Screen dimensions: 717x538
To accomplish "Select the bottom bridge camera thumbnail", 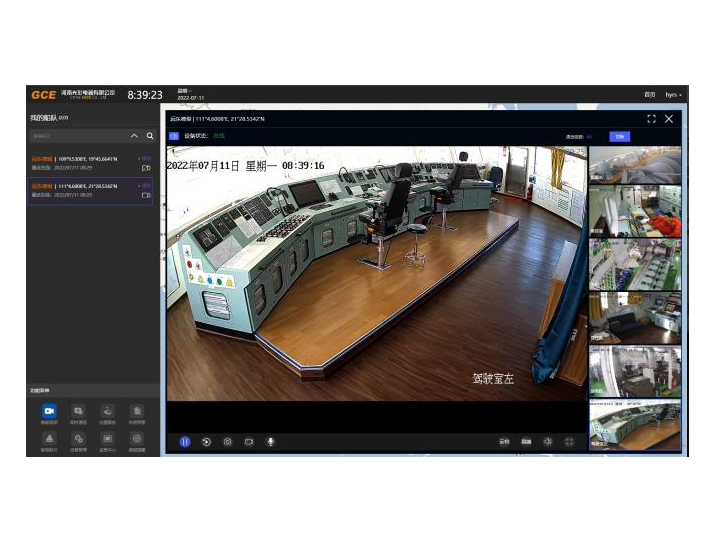I will [x=634, y=424].
